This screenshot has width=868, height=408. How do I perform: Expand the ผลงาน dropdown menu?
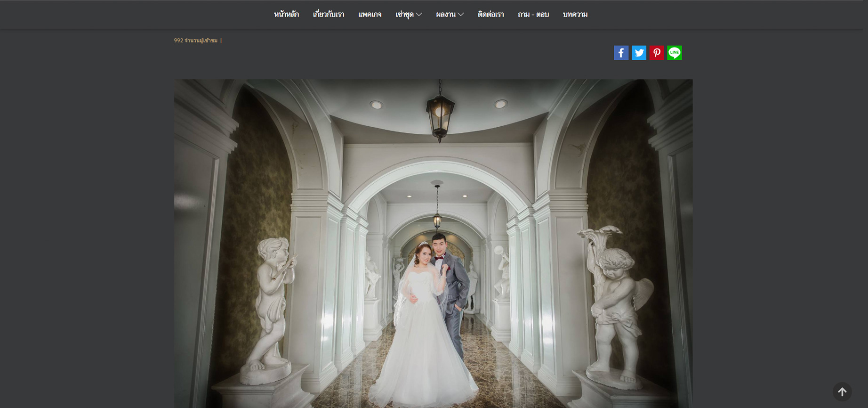[x=450, y=15]
